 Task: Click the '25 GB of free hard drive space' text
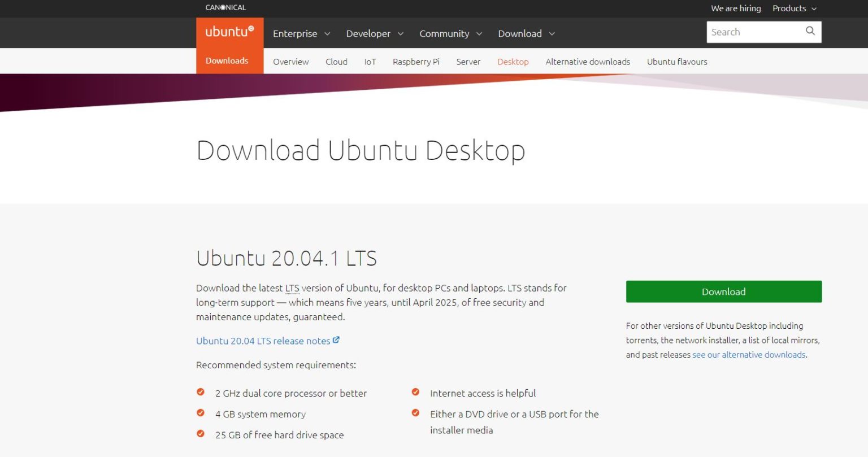click(280, 435)
